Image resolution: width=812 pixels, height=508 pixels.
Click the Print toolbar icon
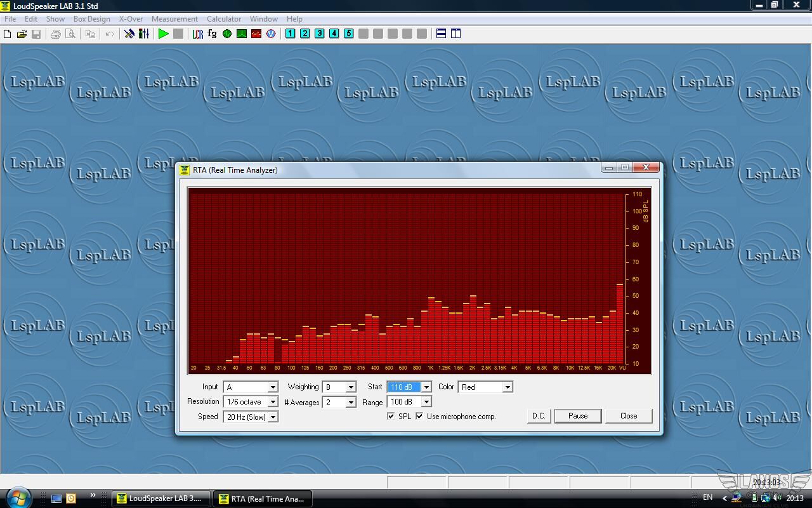tap(56, 34)
